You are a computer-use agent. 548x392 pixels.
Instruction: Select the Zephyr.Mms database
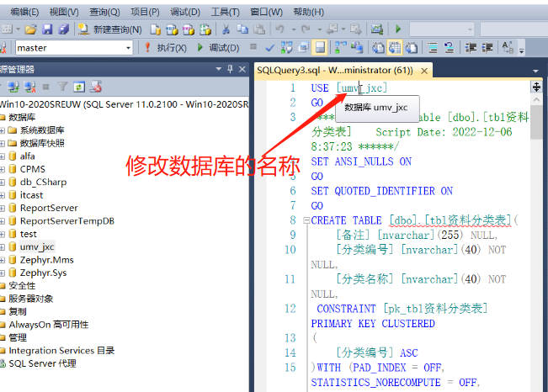pyautogui.click(x=46, y=260)
